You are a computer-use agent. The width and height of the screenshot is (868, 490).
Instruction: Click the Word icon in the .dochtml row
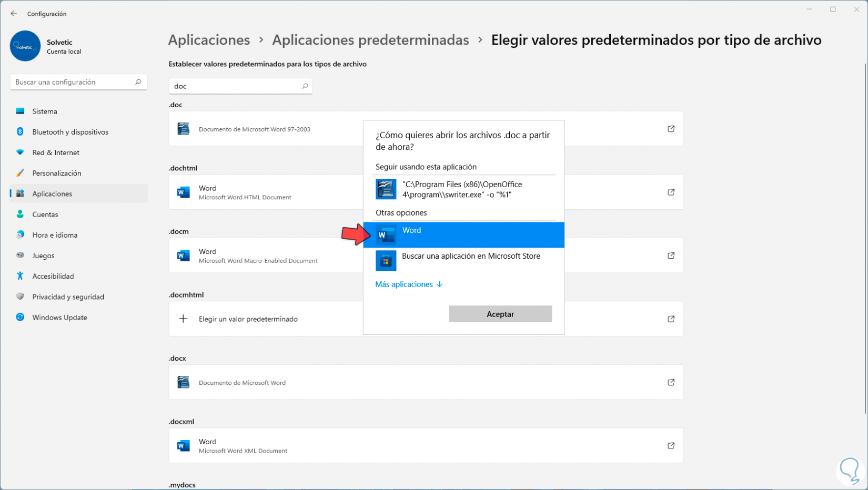(x=183, y=192)
